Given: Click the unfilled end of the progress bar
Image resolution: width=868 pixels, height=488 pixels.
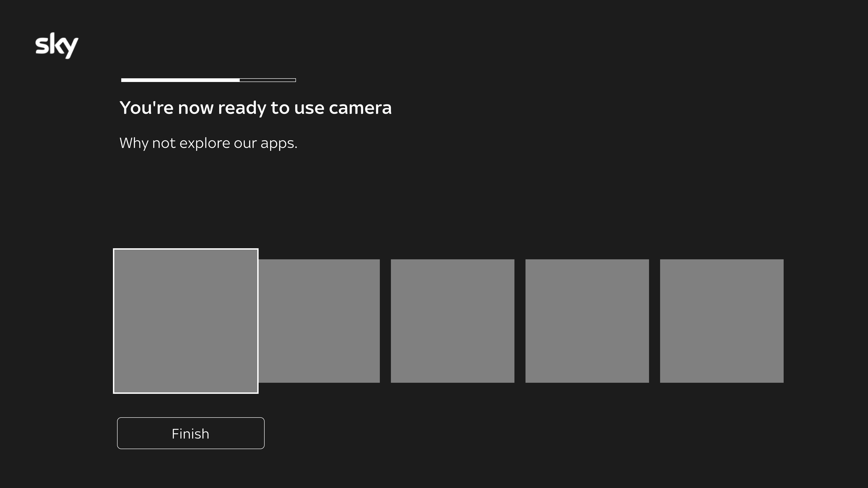Looking at the screenshot, I should [x=268, y=80].
